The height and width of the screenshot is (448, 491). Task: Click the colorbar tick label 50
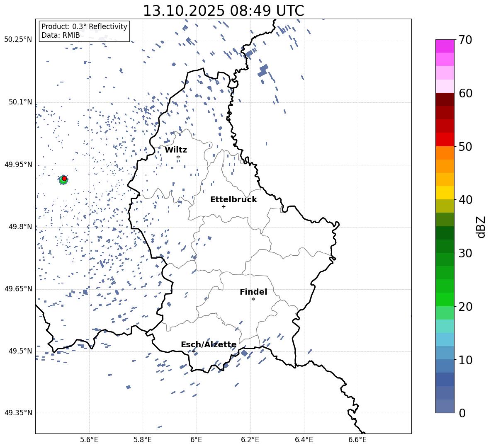465,146
